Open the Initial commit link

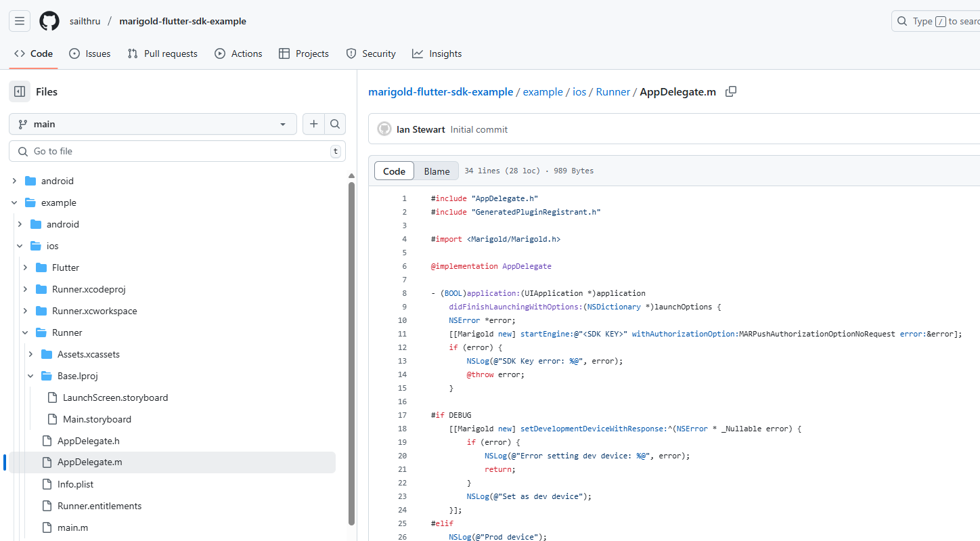click(x=479, y=129)
